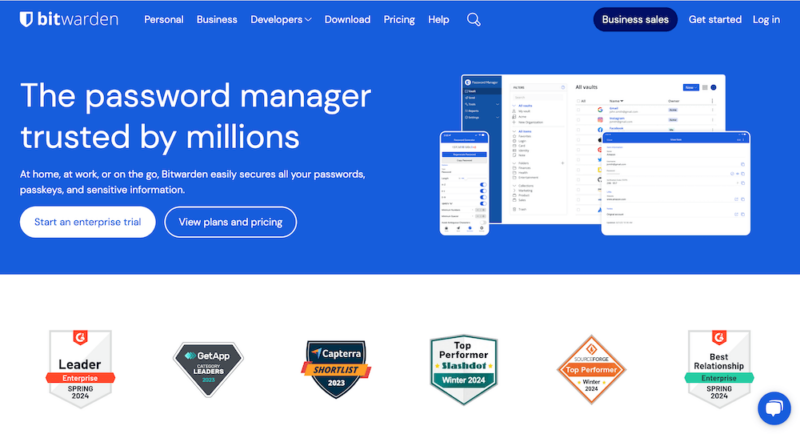Screen dimensions: 800x434
Task: Click the SourceForge Top Performer badge
Action: click(x=591, y=369)
